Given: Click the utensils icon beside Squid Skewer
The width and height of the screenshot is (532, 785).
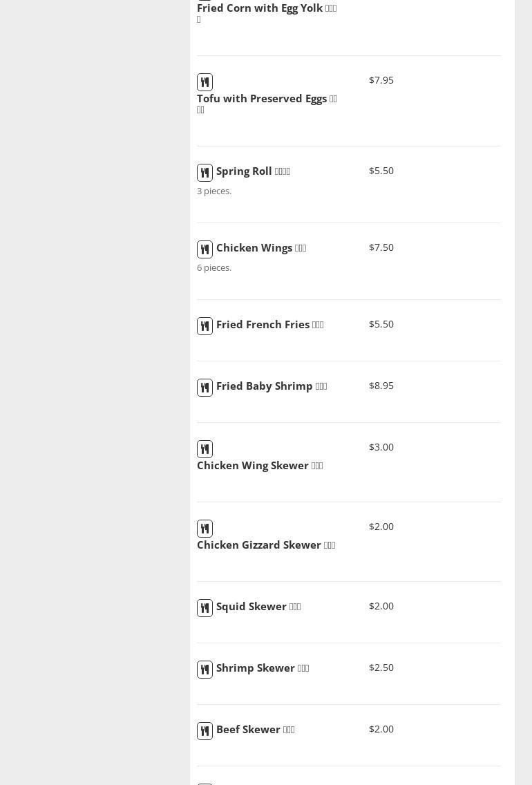Looking at the screenshot, I should point(205,608).
